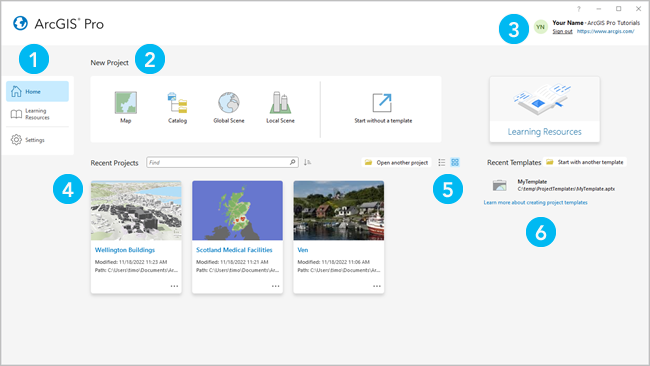Image resolution: width=650 pixels, height=366 pixels.
Task: Click Start with another template
Action: [585, 162]
